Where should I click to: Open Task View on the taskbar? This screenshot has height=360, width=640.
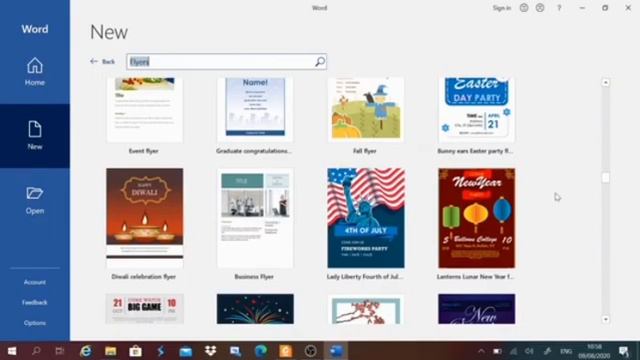tap(60, 351)
